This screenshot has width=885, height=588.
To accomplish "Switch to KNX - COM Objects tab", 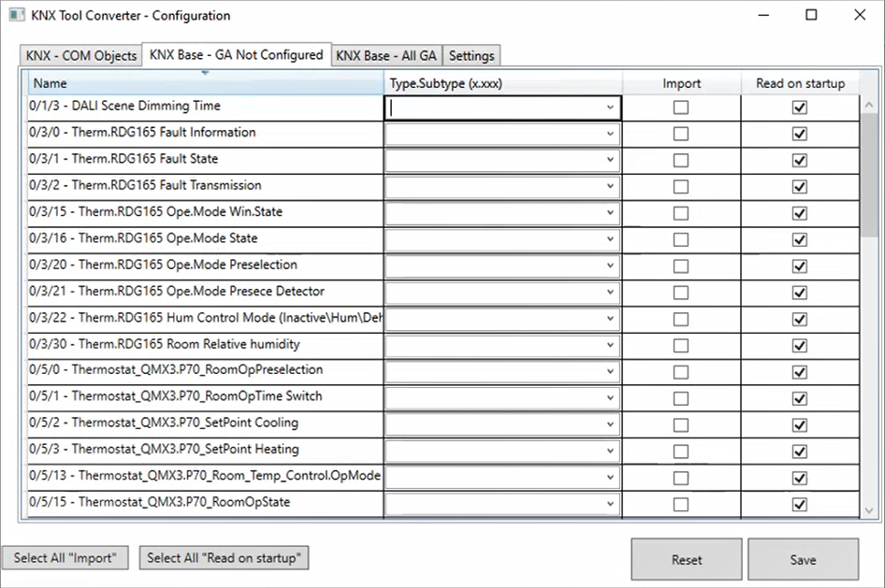I will point(81,56).
